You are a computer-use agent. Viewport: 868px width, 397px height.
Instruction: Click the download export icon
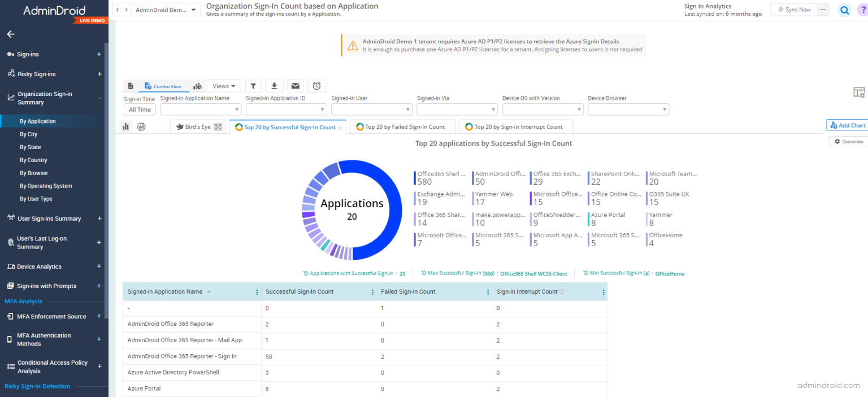coord(274,86)
